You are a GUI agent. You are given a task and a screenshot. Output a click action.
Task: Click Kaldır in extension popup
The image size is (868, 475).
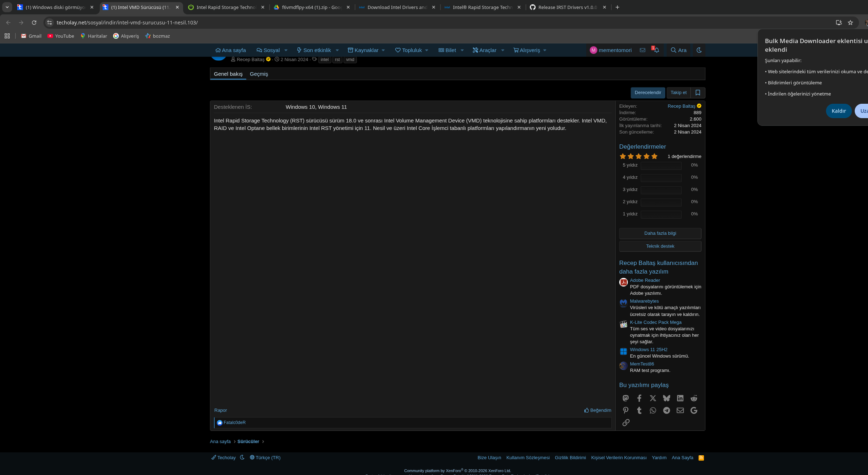tap(839, 111)
